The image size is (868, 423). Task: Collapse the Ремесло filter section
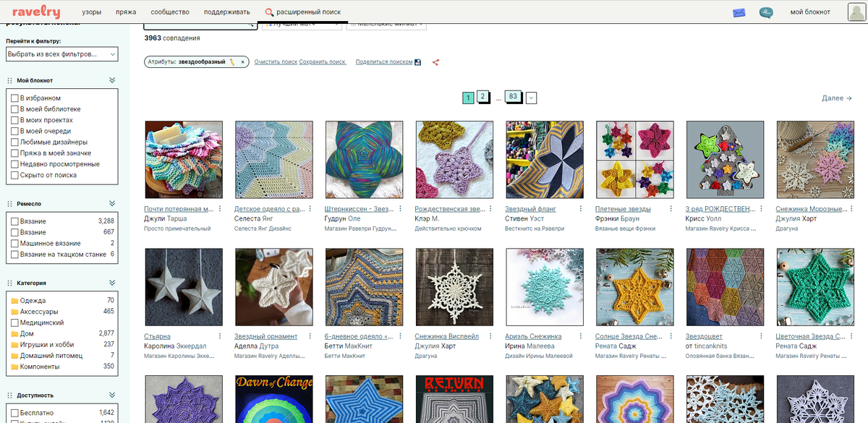click(x=112, y=203)
